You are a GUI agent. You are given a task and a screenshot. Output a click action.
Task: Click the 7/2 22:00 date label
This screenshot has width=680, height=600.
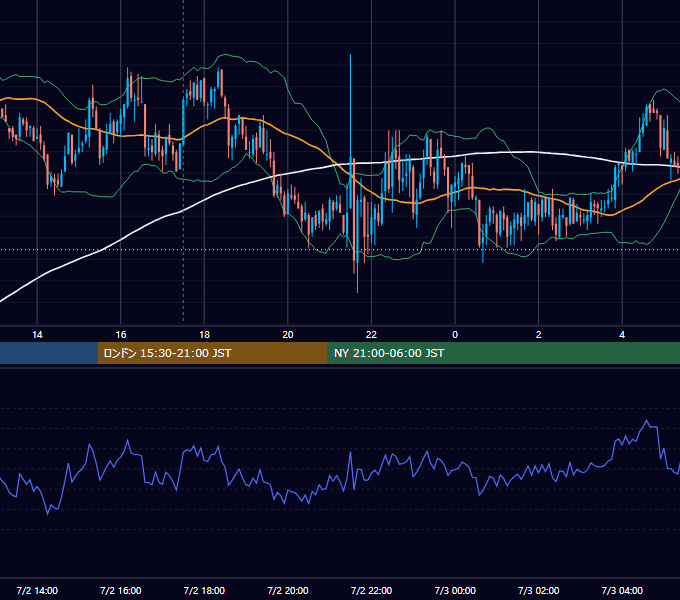(371, 590)
